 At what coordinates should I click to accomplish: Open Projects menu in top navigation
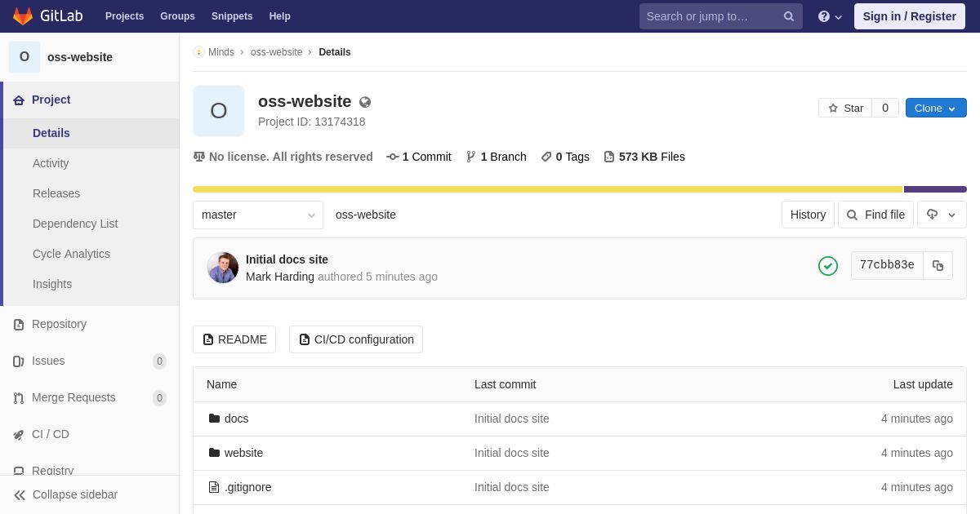124,16
